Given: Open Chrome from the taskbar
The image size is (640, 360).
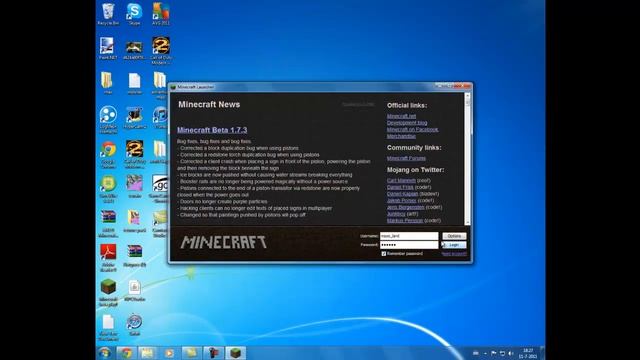Looking at the screenshot, I should [x=127, y=353].
